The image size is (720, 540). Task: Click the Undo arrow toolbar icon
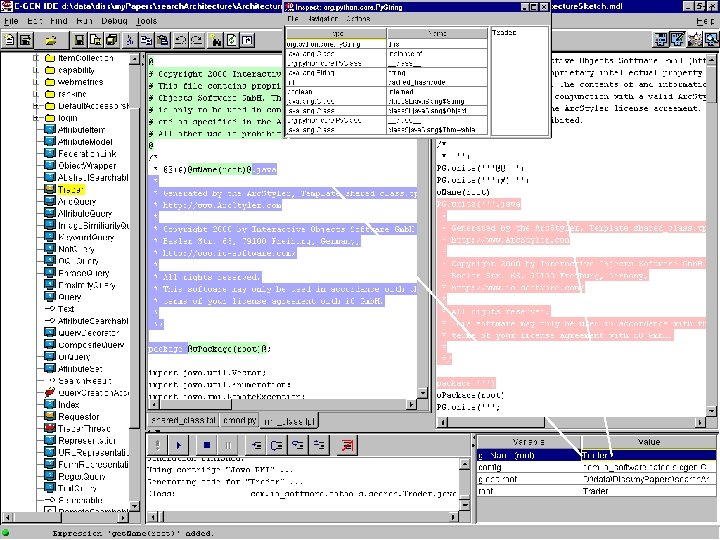(180, 41)
